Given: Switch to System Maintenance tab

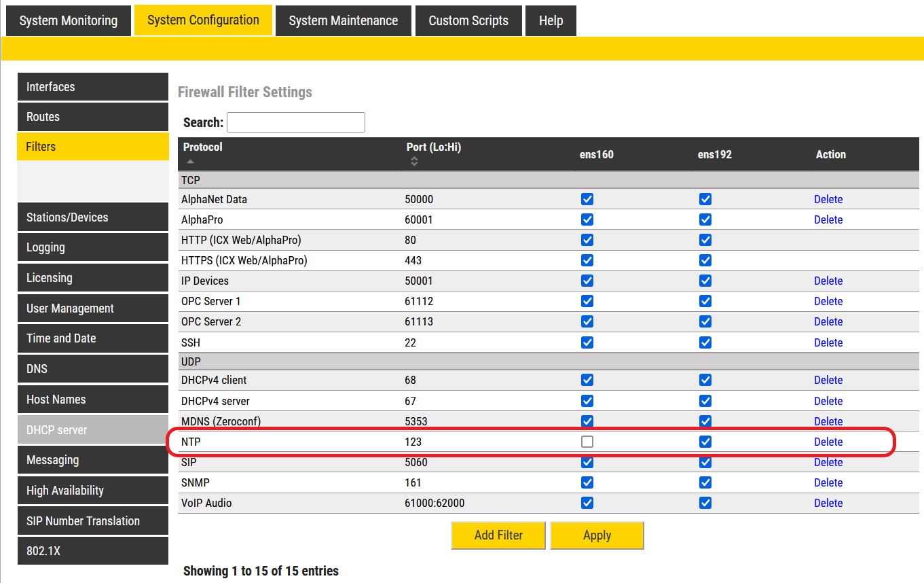Looking at the screenshot, I should (x=343, y=20).
